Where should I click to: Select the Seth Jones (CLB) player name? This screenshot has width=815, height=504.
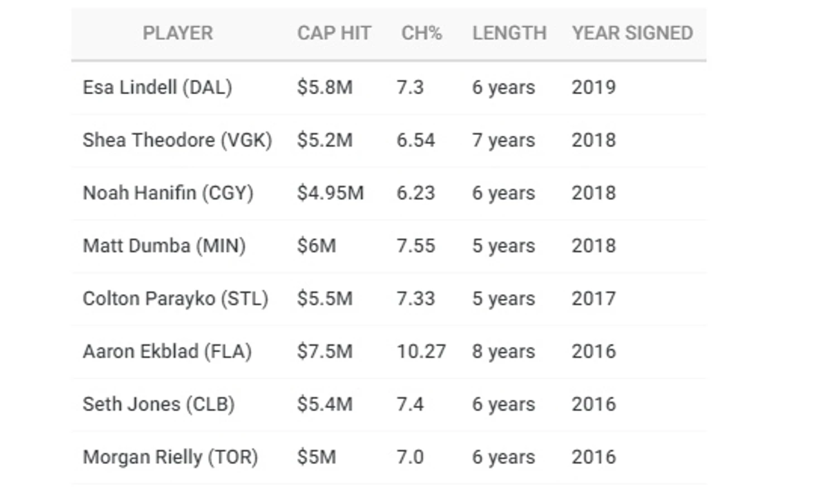[x=159, y=404]
